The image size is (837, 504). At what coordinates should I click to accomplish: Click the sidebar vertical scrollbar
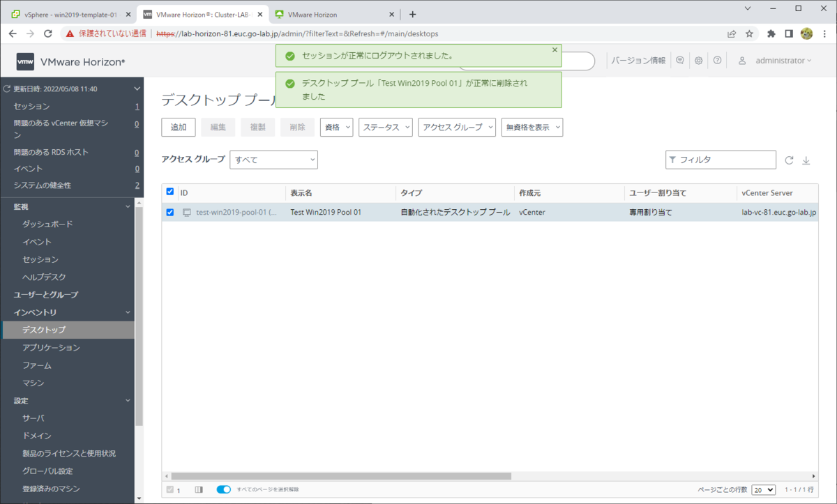(139, 317)
